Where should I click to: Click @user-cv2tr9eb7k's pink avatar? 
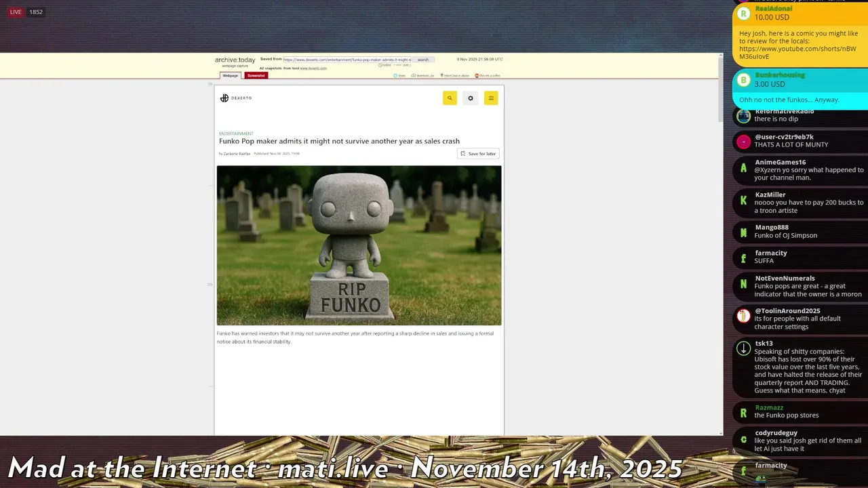coord(744,142)
